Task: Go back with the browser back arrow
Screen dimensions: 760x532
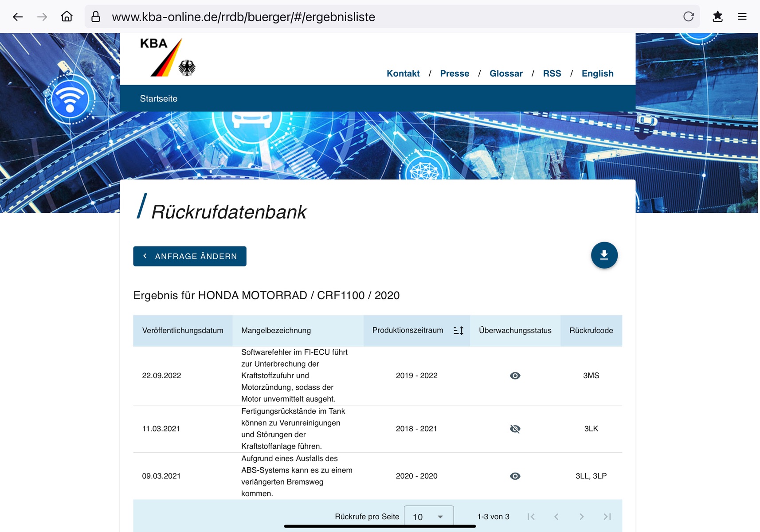Action: coord(18,17)
